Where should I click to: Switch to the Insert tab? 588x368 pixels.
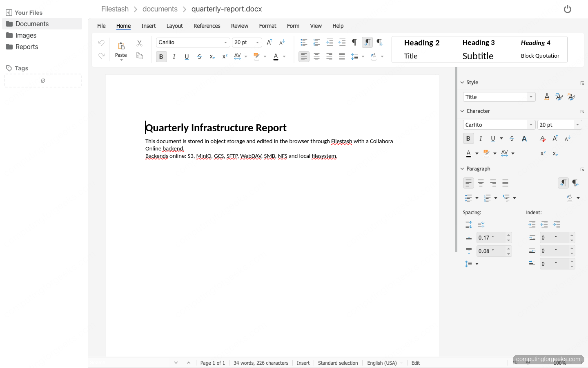[x=149, y=26]
